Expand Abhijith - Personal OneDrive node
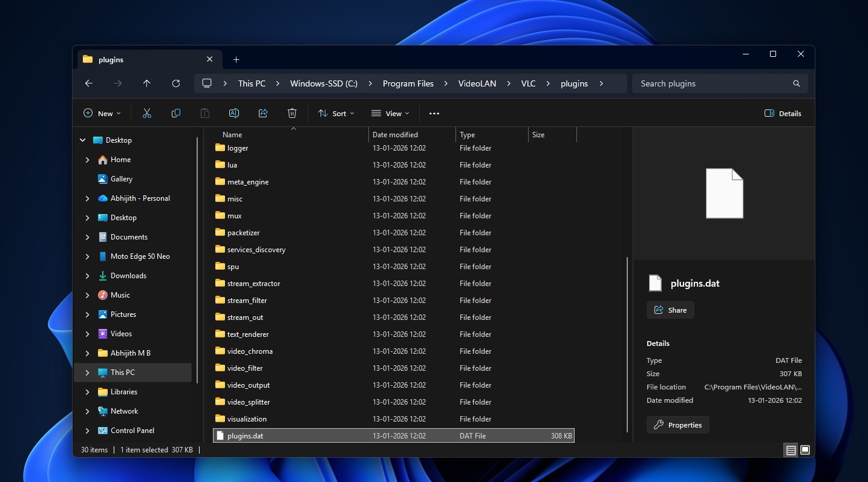 tap(88, 198)
